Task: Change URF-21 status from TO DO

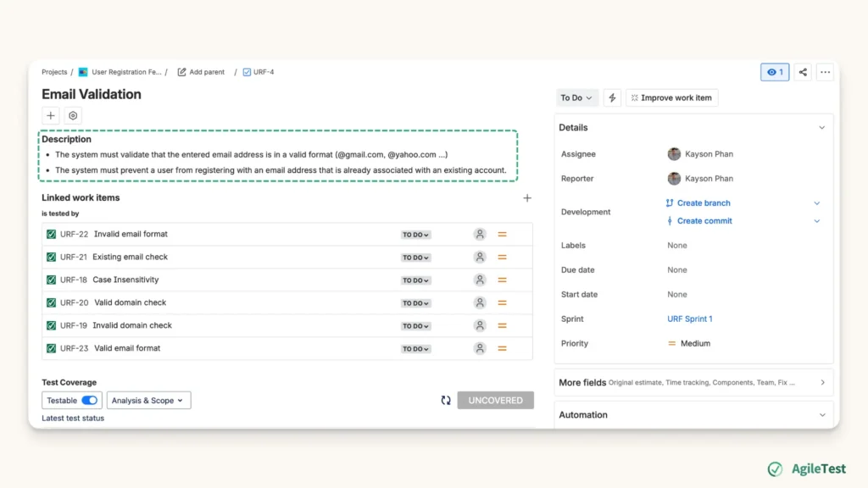Action: tap(415, 258)
